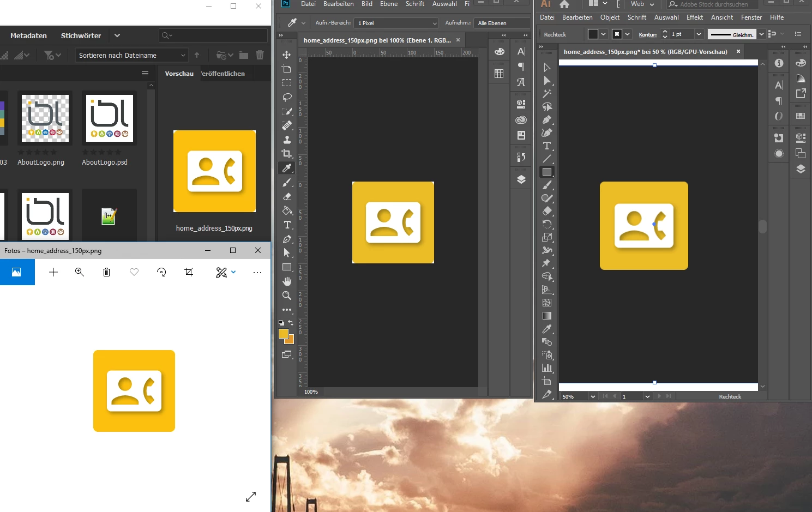Select the Rectangle tool in Illustrator
This screenshot has width=812, height=512.
pyautogui.click(x=547, y=172)
